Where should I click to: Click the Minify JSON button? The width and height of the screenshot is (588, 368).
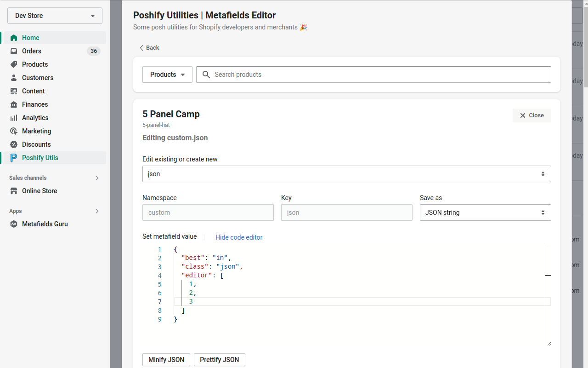(x=166, y=359)
